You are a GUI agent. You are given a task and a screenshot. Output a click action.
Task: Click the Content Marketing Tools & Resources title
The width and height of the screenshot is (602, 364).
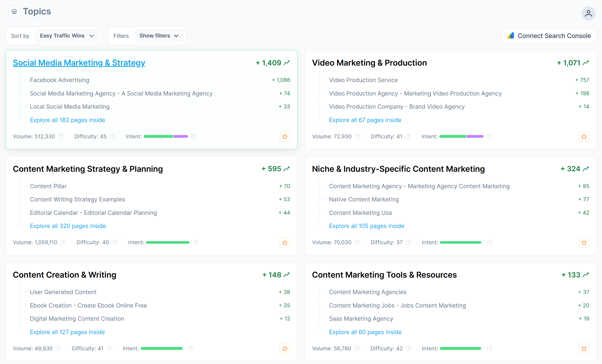(384, 275)
